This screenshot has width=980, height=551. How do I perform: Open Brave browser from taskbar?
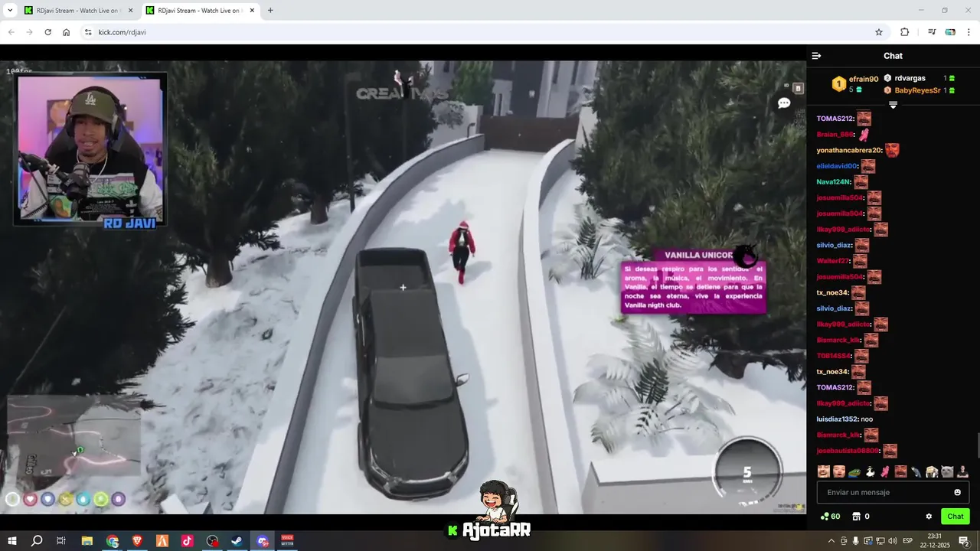[x=137, y=541]
